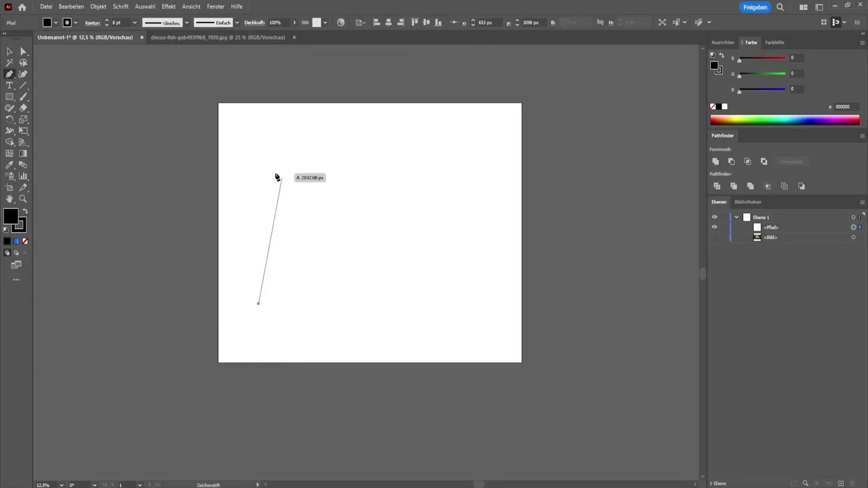Select the Zoom tool
This screenshot has width=868, height=488.
24,199
